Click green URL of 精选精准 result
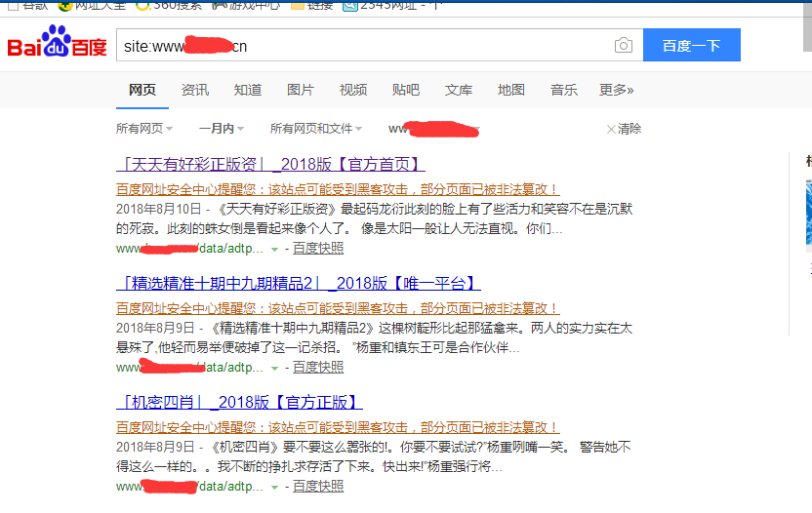Screen dimensions: 812x513 tap(189, 368)
